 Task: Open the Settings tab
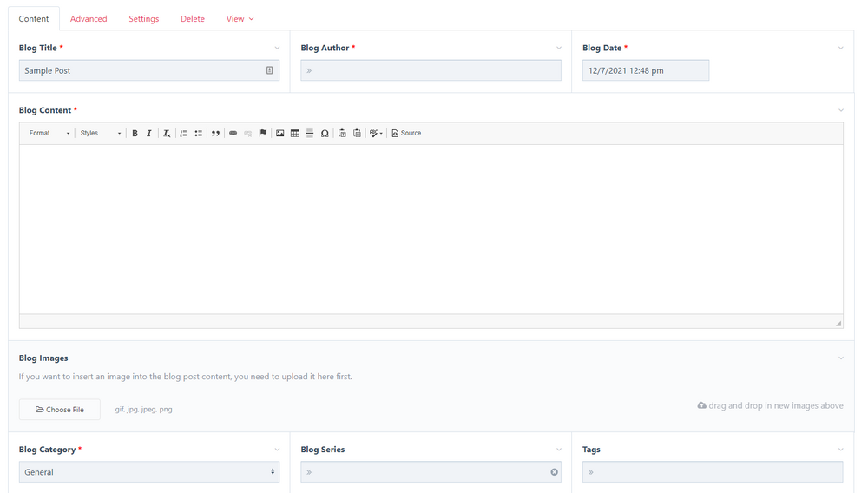144,19
